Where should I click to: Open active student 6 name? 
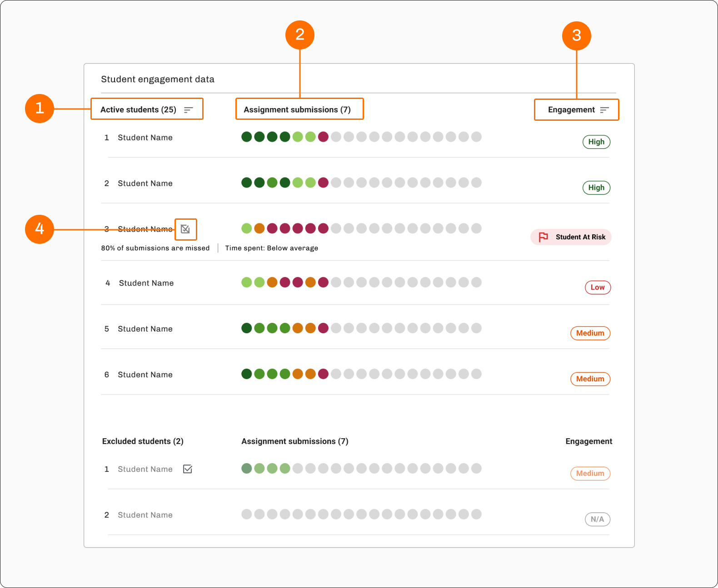(x=145, y=375)
